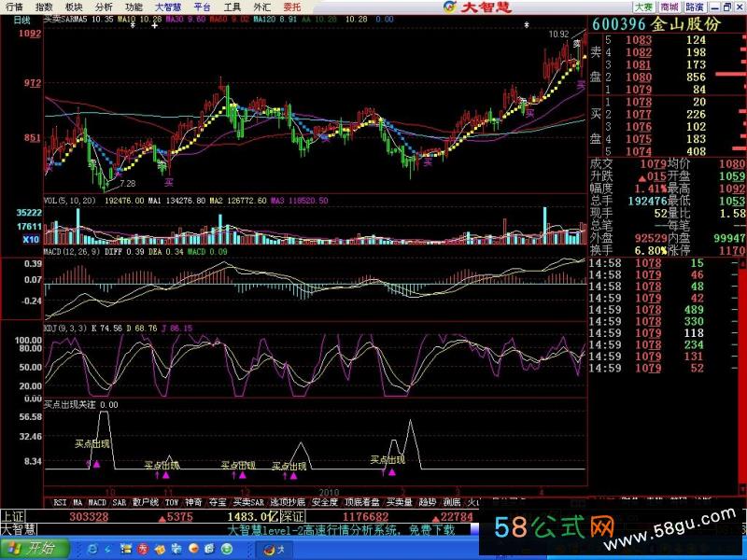Click the 大赛 button
The image size is (747, 560).
tap(644, 7)
